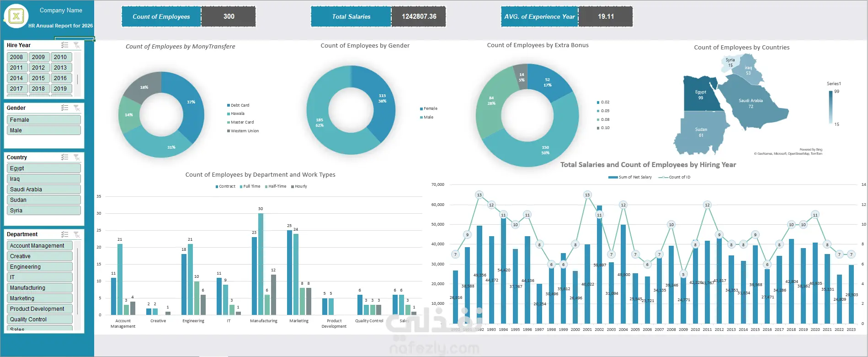
Task: Toggle multi-select on the Country slicer
Action: 65,157
